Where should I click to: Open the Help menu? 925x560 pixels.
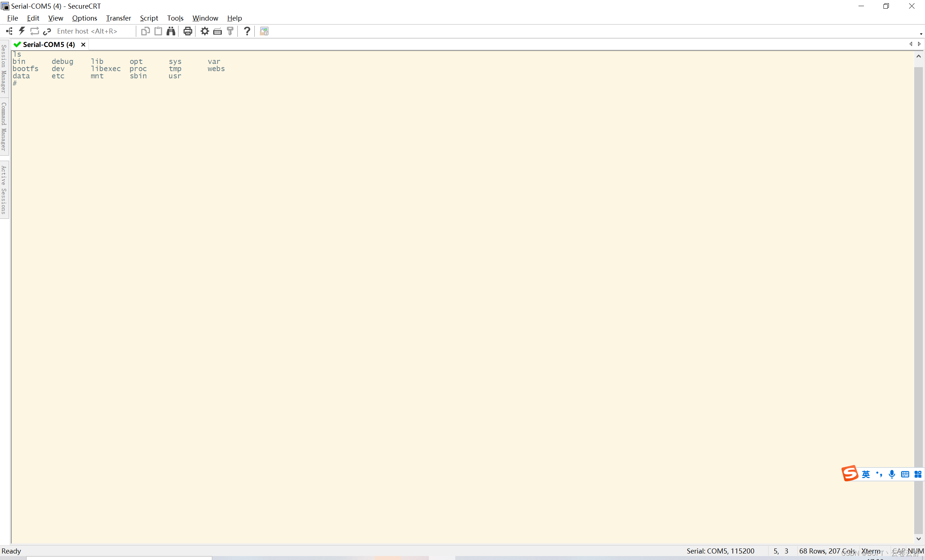234,18
